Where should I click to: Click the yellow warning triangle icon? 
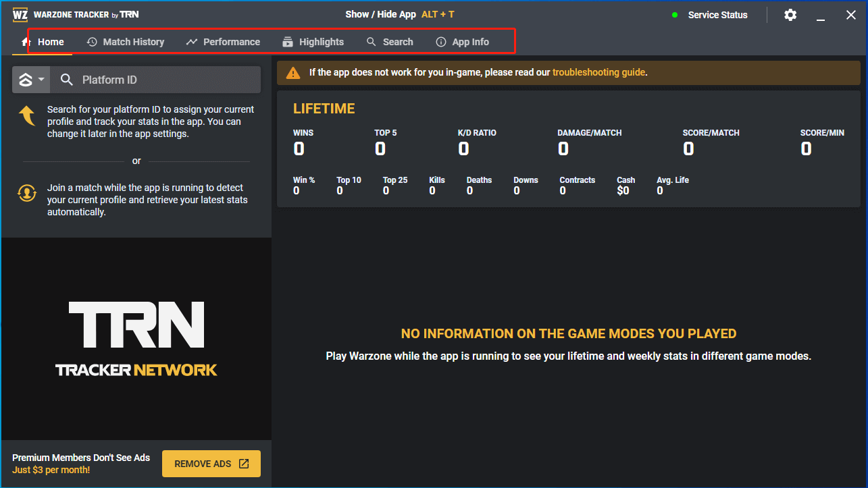click(x=293, y=72)
